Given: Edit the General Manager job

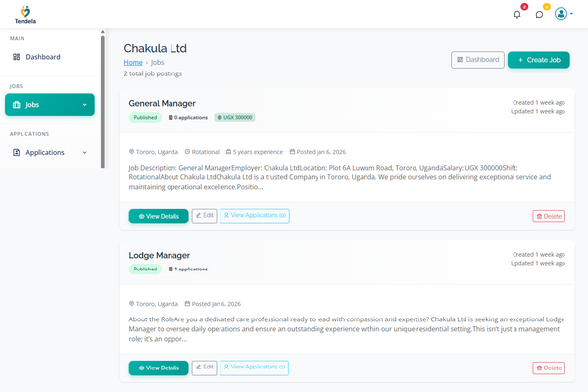Looking at the screenshot, I should (204, 216).
